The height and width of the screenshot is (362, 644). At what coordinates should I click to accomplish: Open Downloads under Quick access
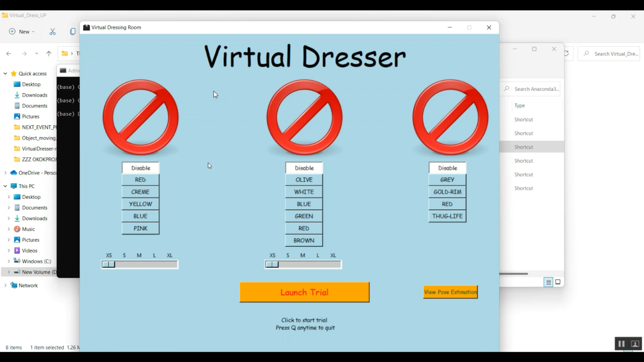pos(34,95)
